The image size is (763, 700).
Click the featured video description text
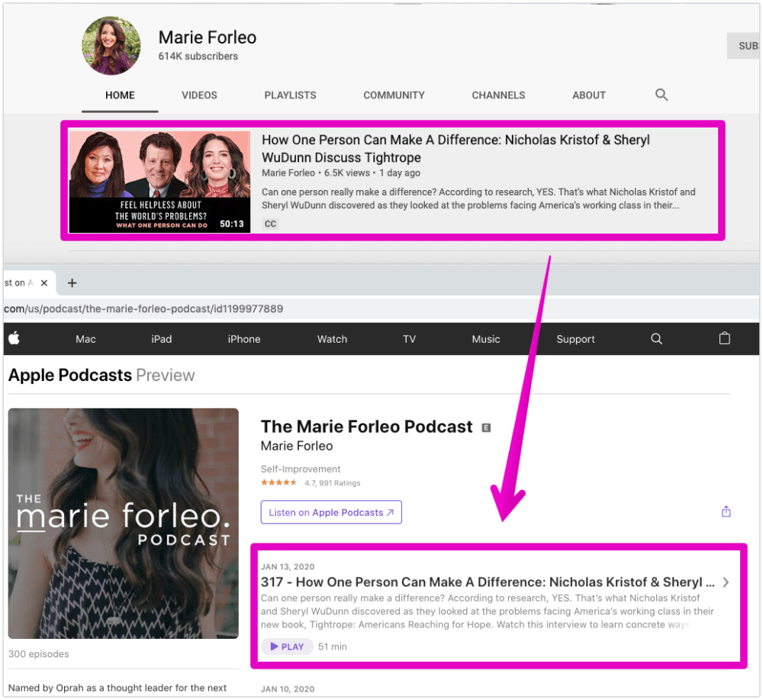[478, 198]
